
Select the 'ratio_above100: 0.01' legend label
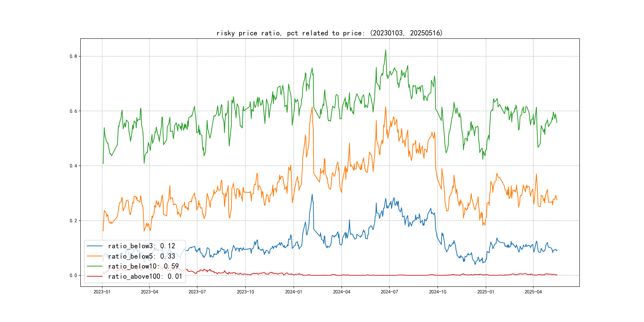click(145, 276)
